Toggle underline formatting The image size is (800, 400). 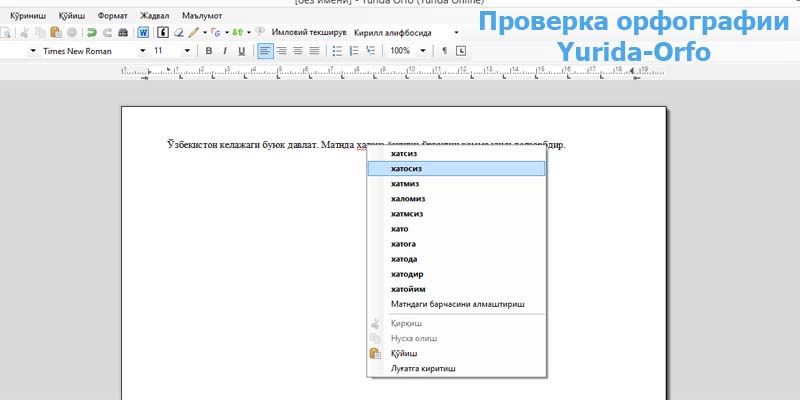(242, 51)
